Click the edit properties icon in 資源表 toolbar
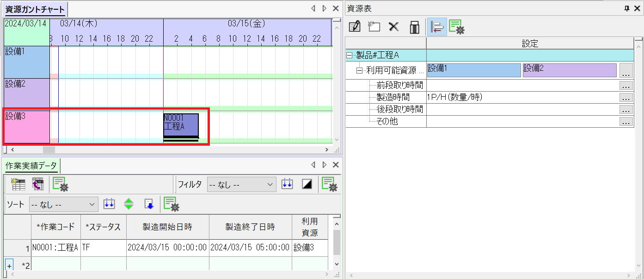Image resolution: width=644 pixels, height=279 pixels. tap(354, 27)
